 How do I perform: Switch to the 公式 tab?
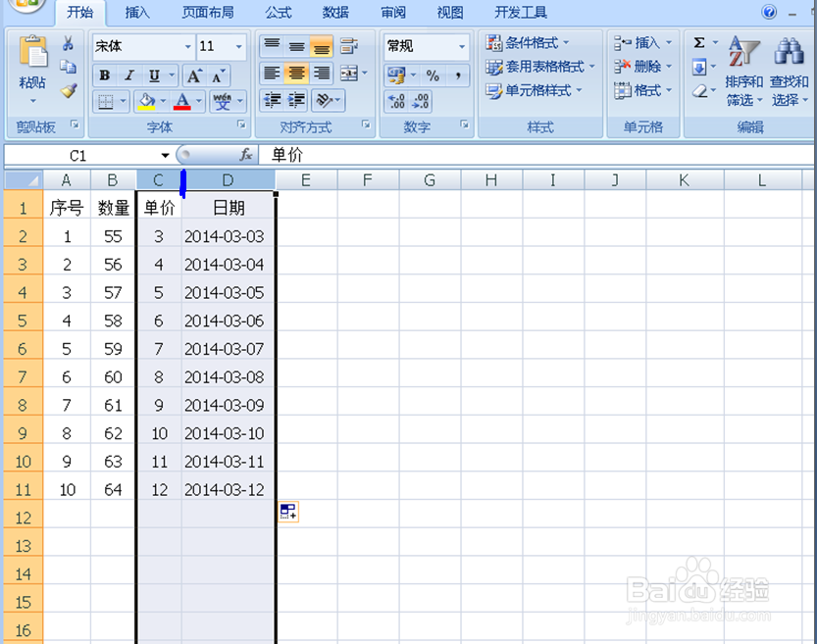point(278,13)
